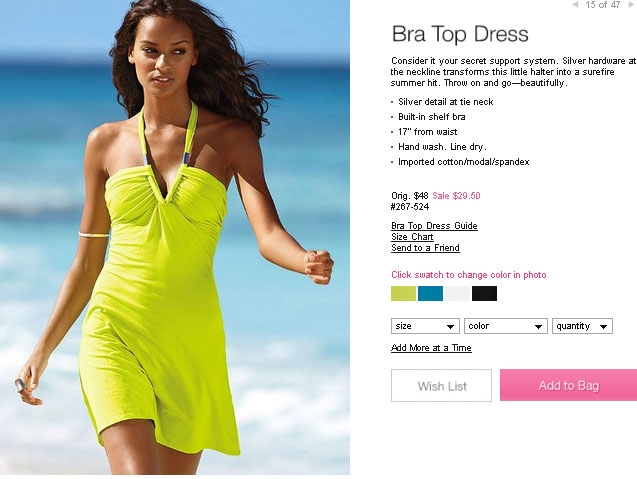This screenshot has width=637, height=479.
Task: Click the Bra Top Dress title
Action: click(x=460, y=34)
